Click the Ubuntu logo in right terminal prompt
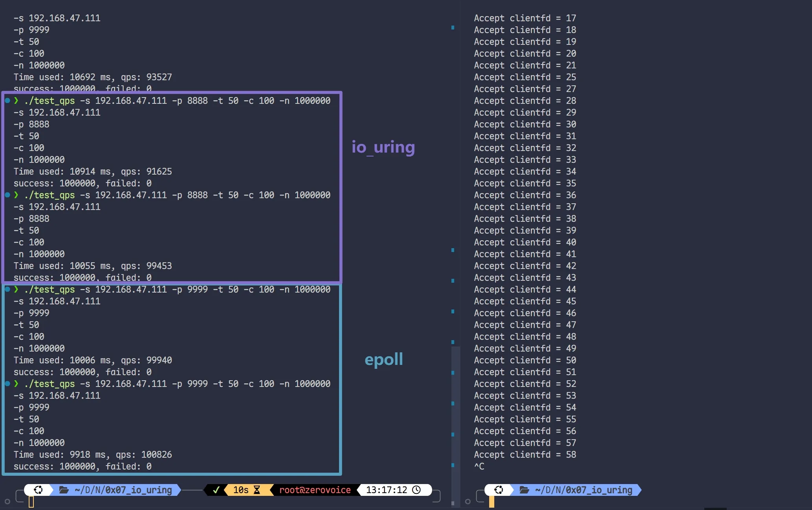This screenshot has height=510, width=812. tap(499, 490)
